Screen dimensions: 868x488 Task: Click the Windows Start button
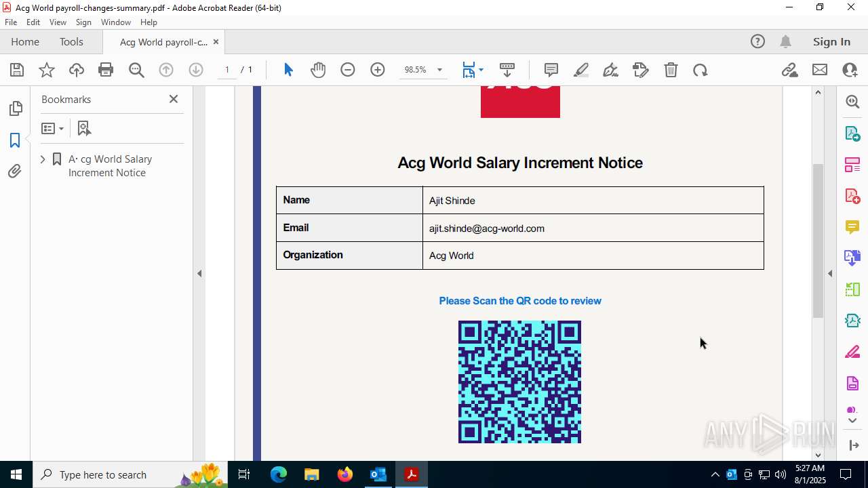coord(16,474)
